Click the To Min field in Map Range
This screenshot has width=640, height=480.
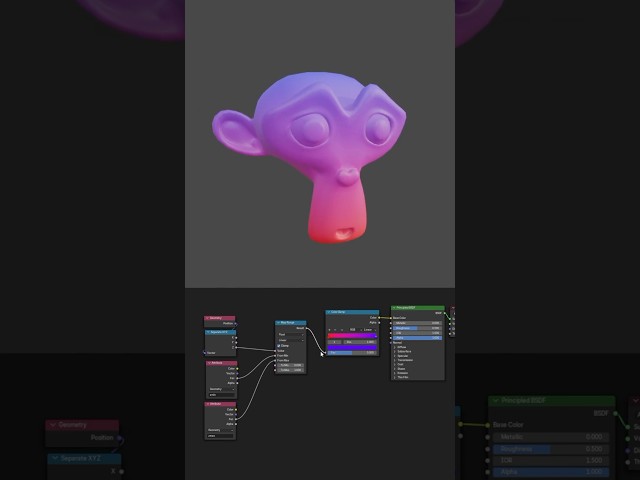(x=291, y=365)
